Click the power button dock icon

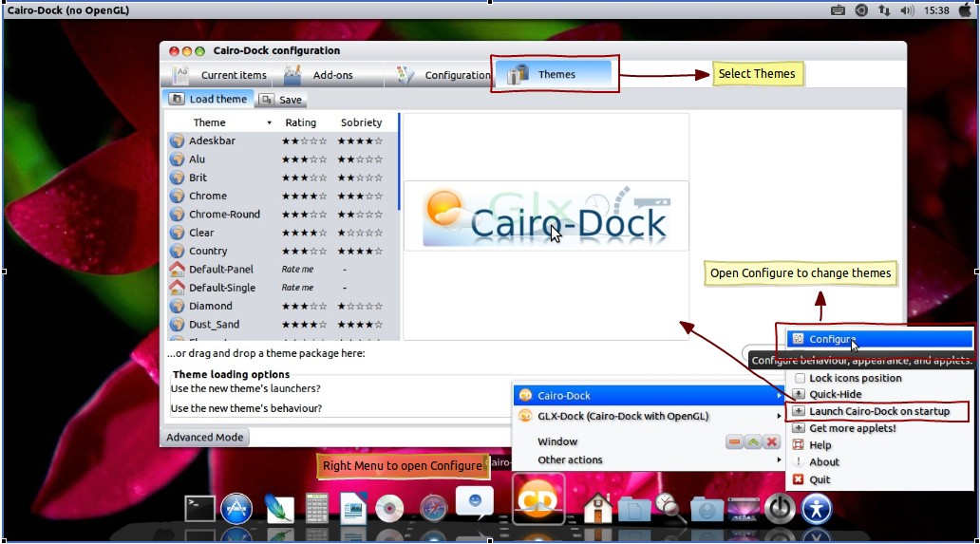[780, 509]
